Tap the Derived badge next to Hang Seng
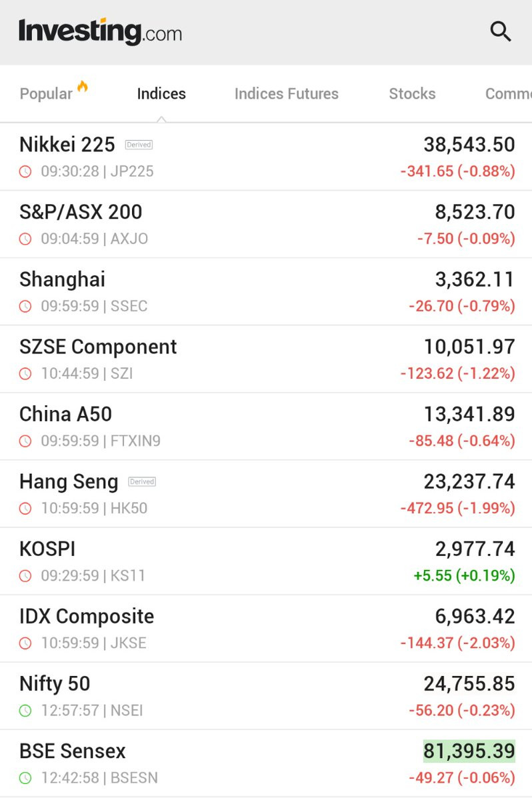 click(141, 481)
